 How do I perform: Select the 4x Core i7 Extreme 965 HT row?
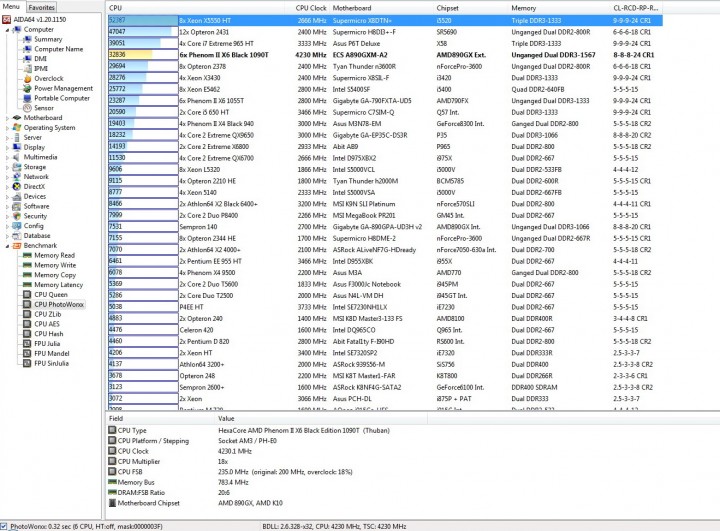click(x=385, y=43)
